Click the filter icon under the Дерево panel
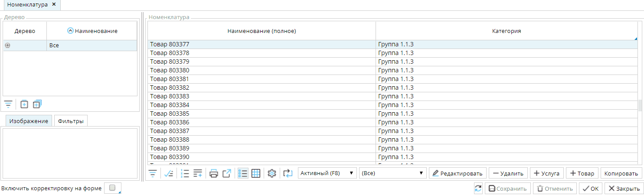The height and width of the screenshot is (195, 644). click(8, 104)
